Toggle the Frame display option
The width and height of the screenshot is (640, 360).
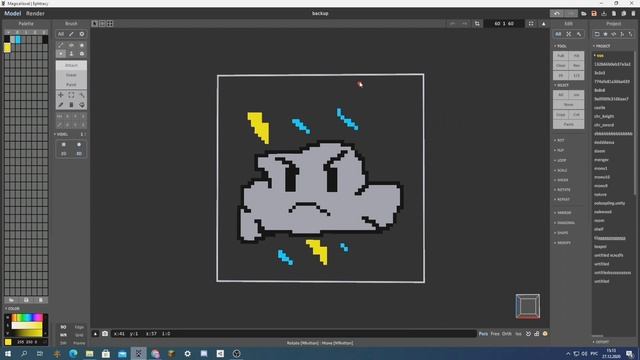tap(79, 343)
